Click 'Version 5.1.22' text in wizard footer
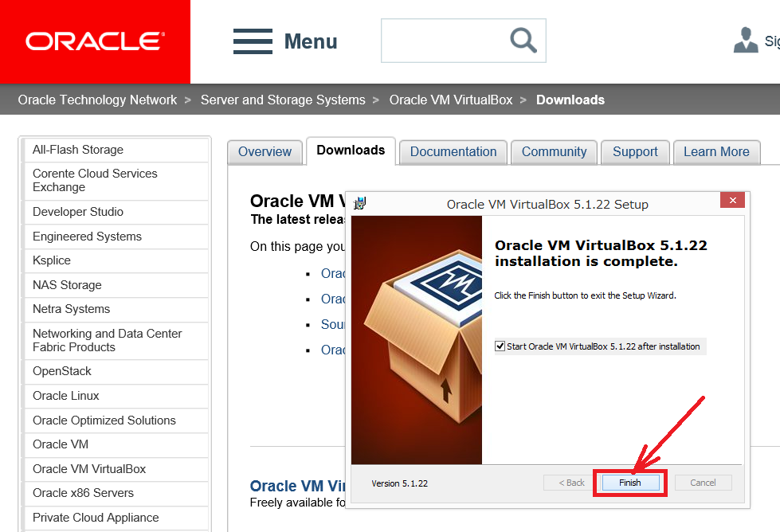Screen dimensions: 780x532 pyautogui.click(x=399, y=483)
